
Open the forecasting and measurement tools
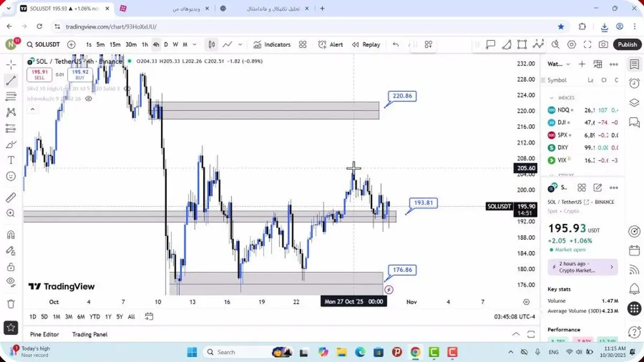(11, 128)
